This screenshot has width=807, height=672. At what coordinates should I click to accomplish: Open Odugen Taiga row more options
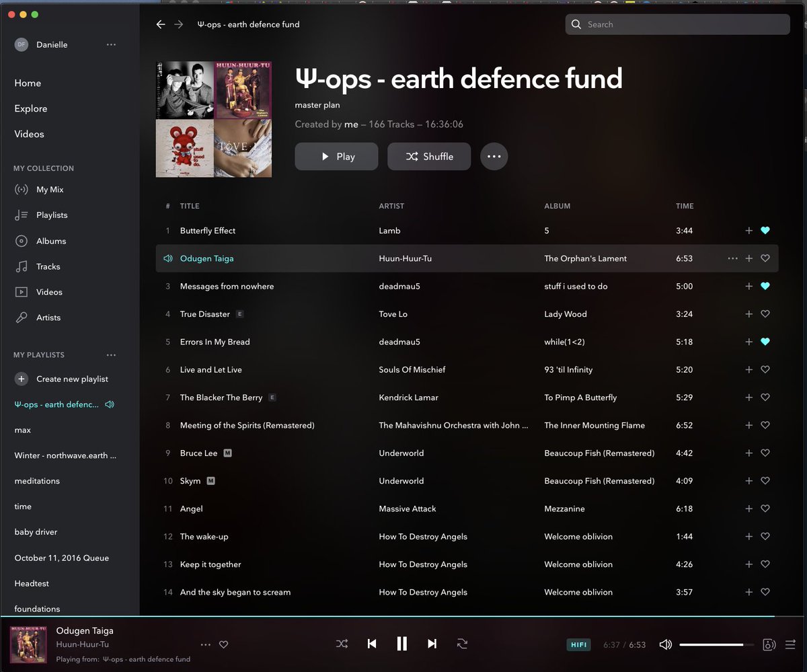[732, 258]
